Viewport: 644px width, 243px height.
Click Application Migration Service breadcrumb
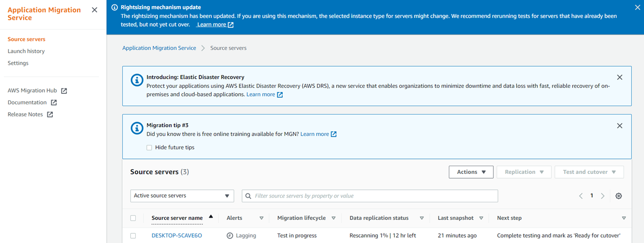click(x=159, y=48)
